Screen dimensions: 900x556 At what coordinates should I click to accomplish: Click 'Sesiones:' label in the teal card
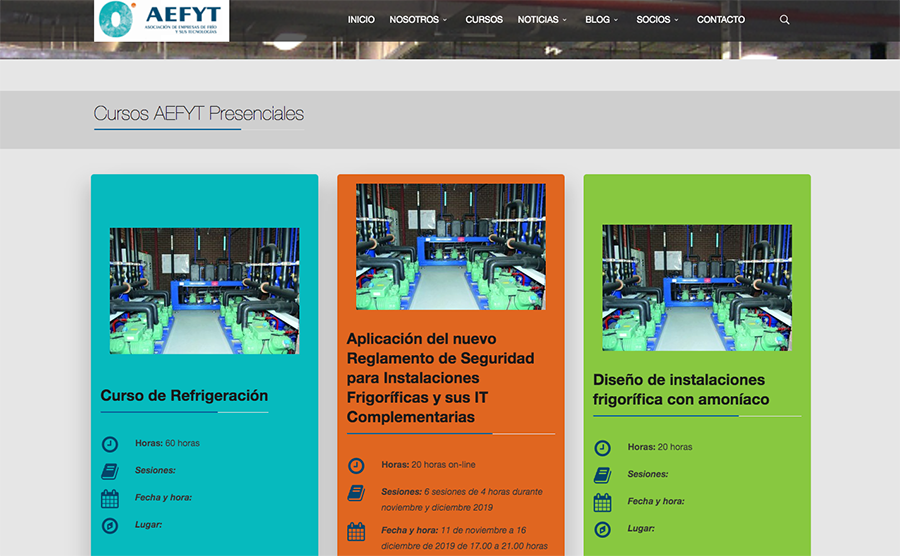pos(155,471)
